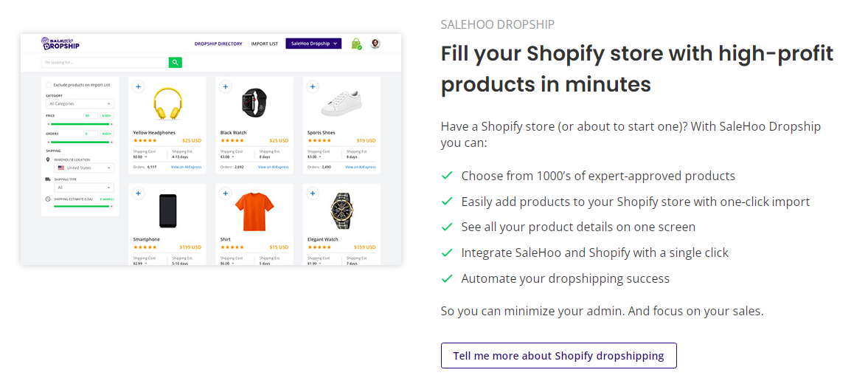Add orange Shirt with plus icon
Image resolution: width=868 pixels, height=381 pixels.
[226, 193]
